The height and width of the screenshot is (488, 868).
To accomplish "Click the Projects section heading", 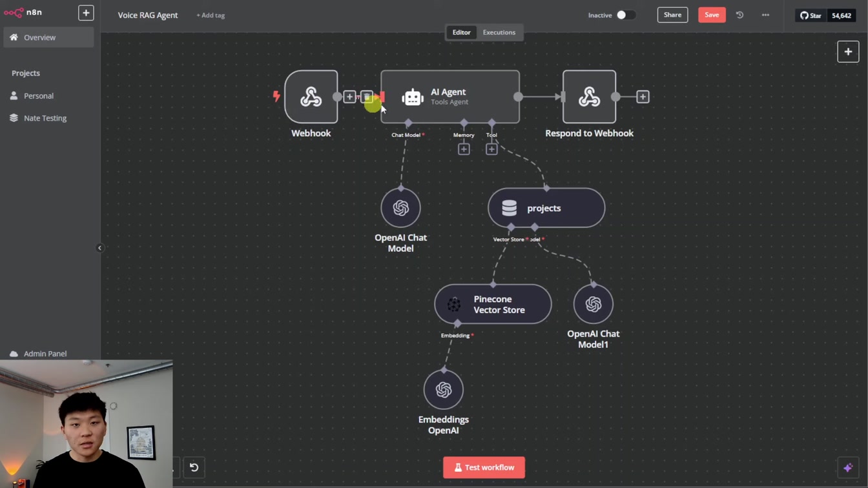I will pyautogui.click(x=26, y=73).
